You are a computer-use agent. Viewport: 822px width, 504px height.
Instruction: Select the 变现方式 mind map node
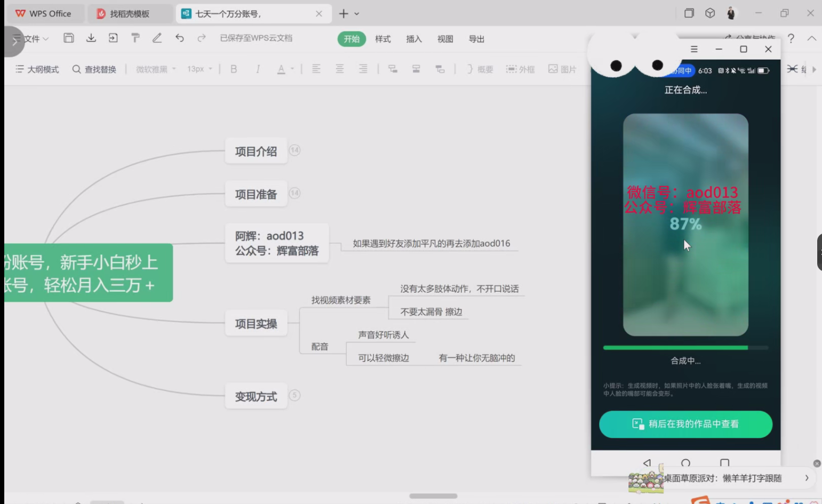[x=256, y=397]
